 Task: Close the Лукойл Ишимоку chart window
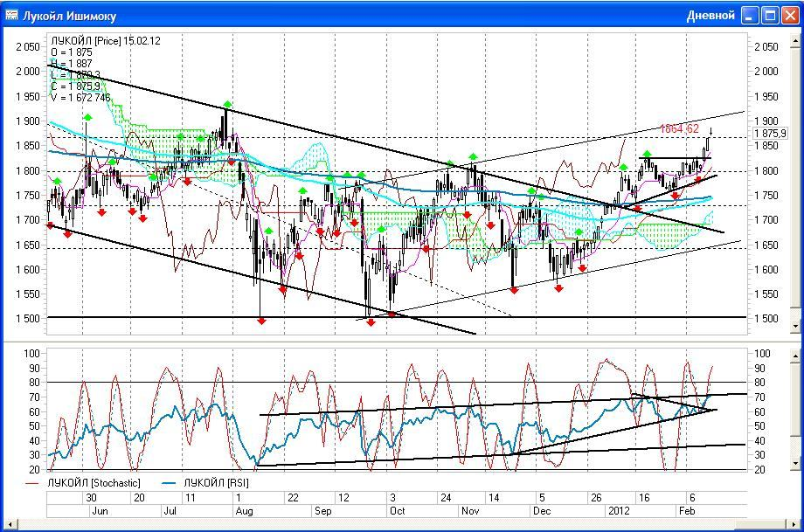[x=789, y=16]
